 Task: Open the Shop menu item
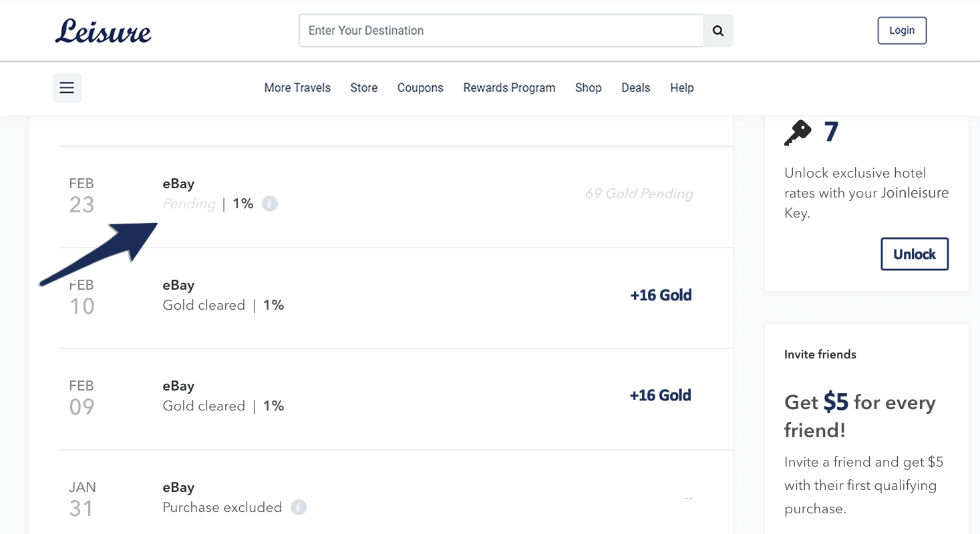(589, 87)
